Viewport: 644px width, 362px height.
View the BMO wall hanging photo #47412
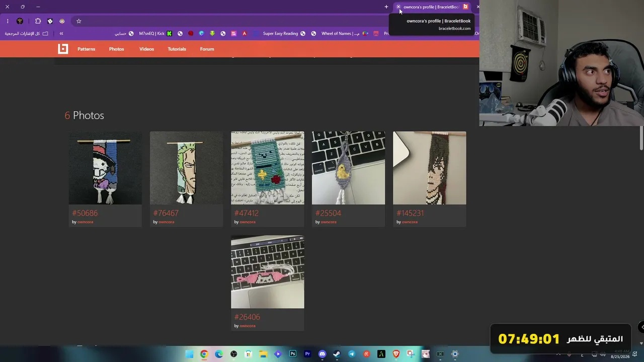point(267,168)
